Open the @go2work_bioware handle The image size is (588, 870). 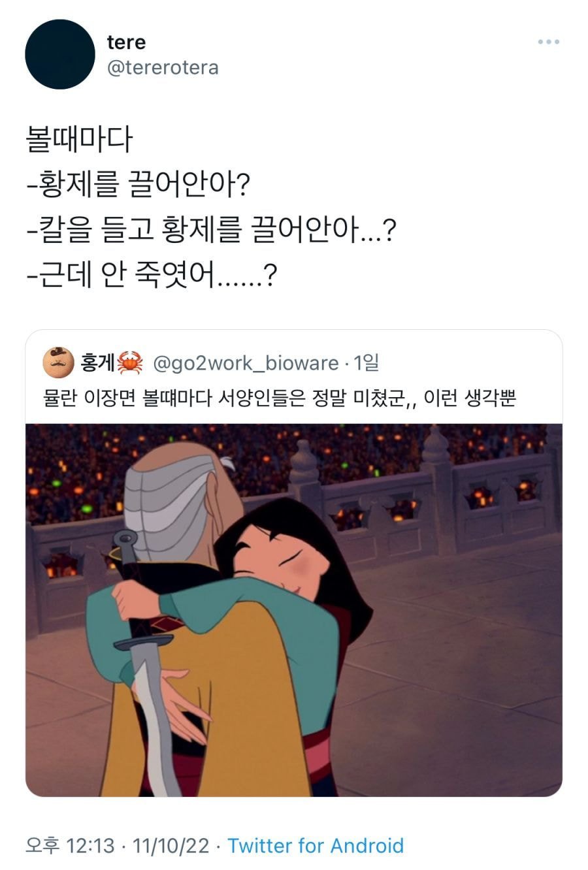coord(246,363)
